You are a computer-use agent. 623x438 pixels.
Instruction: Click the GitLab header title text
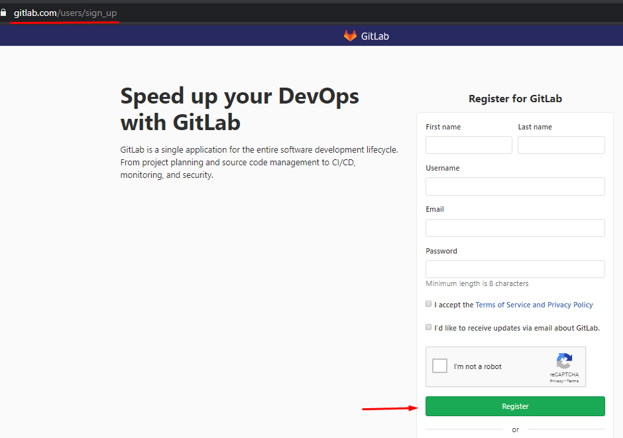[x=375, y=36]
